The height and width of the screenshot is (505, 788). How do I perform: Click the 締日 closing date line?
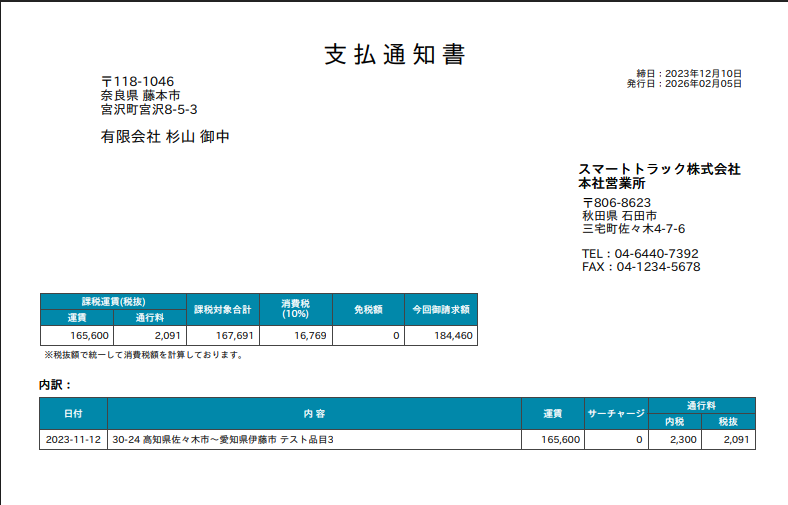click(x=689, y=74)
